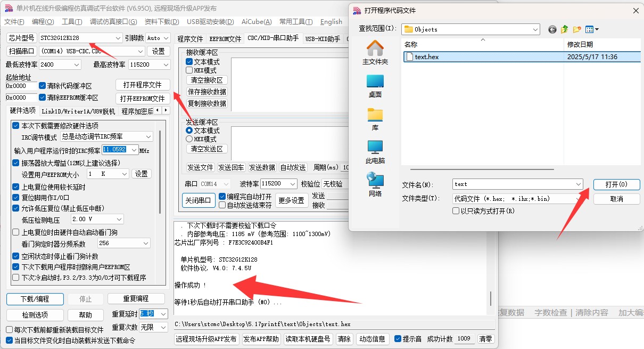The height and width of the screenshot is (349, 644).
Task: Open the AiCube(A) menu
Action: click(257, 22)
